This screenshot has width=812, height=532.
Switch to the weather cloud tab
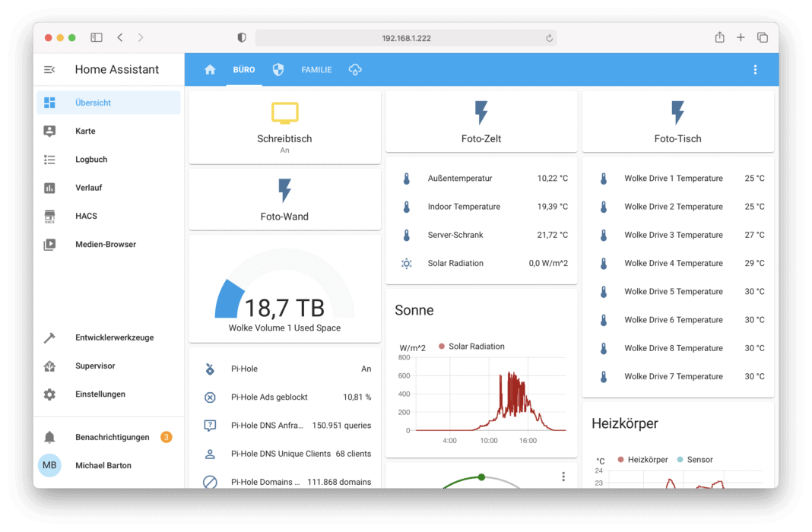[355, 69]
